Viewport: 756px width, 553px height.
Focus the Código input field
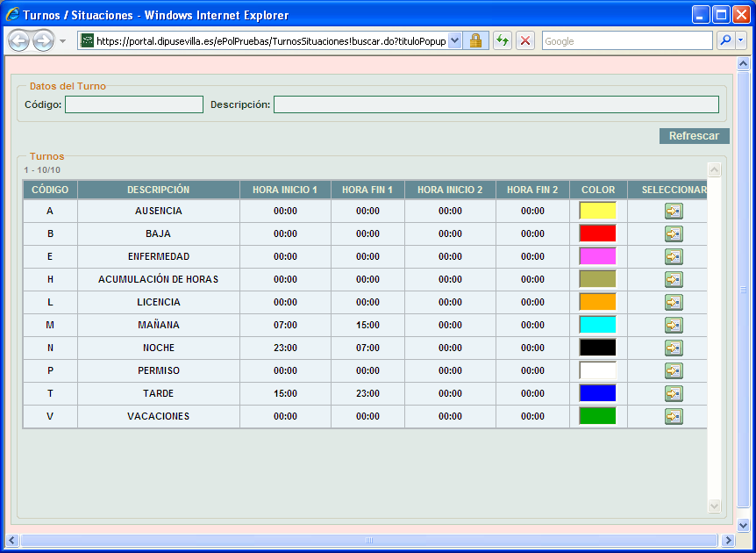click(x=133, y=104)
